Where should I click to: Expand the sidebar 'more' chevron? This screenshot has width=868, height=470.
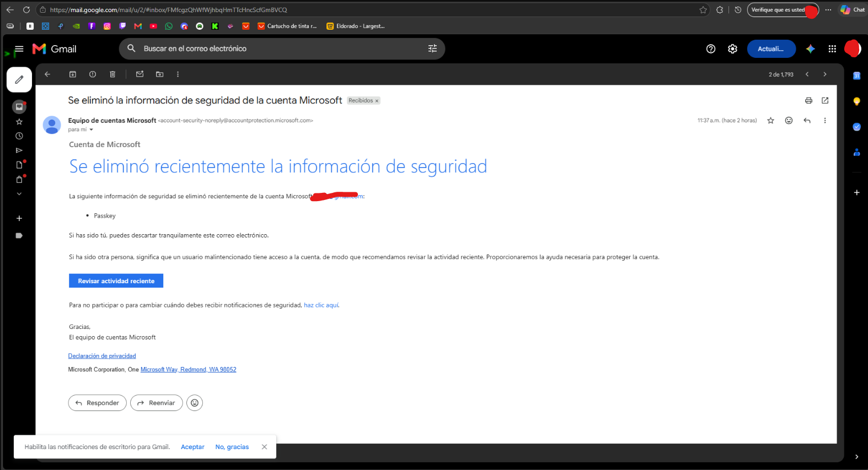pyautogui.click(x=19, y=194)
